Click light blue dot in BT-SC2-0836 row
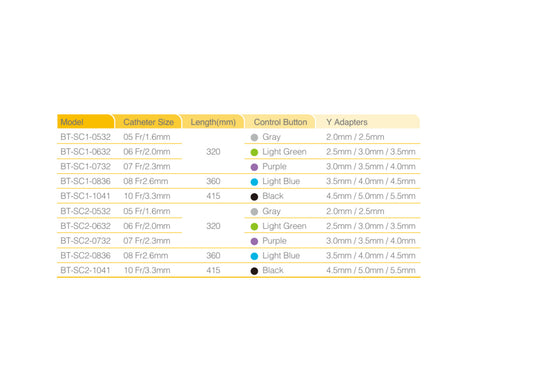 pos(254,256)
